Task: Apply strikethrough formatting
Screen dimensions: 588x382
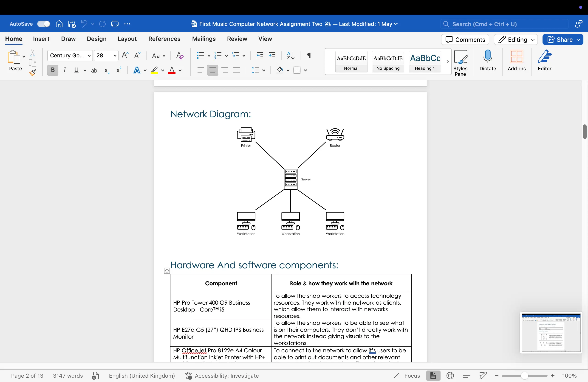Action: coord(94,71)
